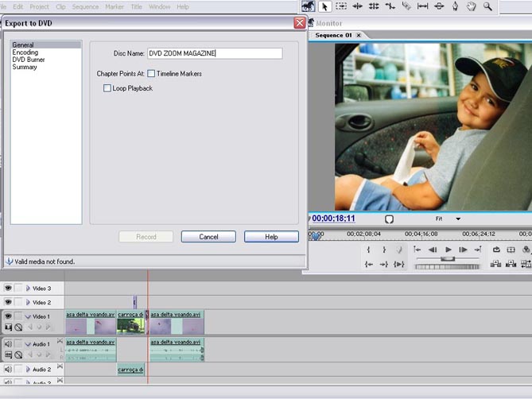Collapse the Video 1 track
This screenshot has width=532, height=399.
coord(28,317)
